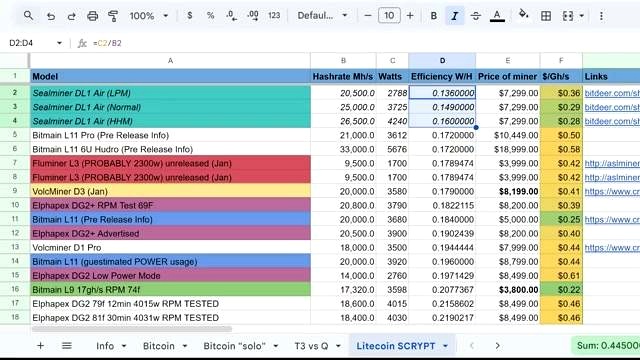The image size is (640, 360).
Task: Open font family Default dropdown
Action: pos(322,16)
